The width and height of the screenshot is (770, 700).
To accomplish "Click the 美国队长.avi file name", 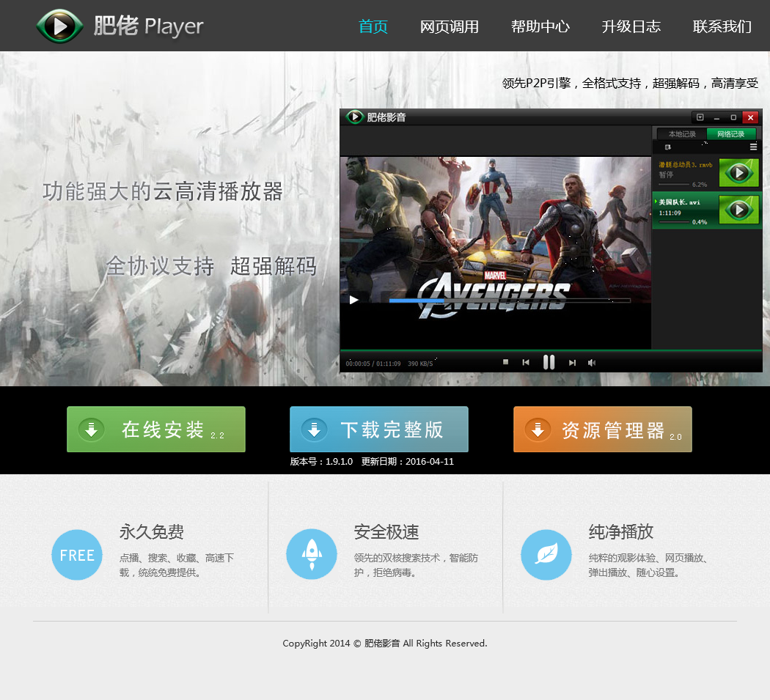I will pyautogui.click(x=679, y=202).
